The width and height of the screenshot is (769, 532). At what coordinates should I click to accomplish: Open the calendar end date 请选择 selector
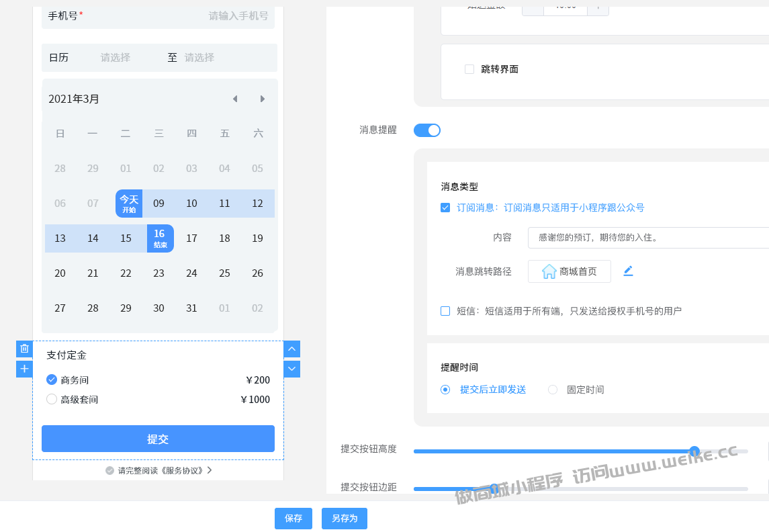pyautogui.click(x=199, y=58)
